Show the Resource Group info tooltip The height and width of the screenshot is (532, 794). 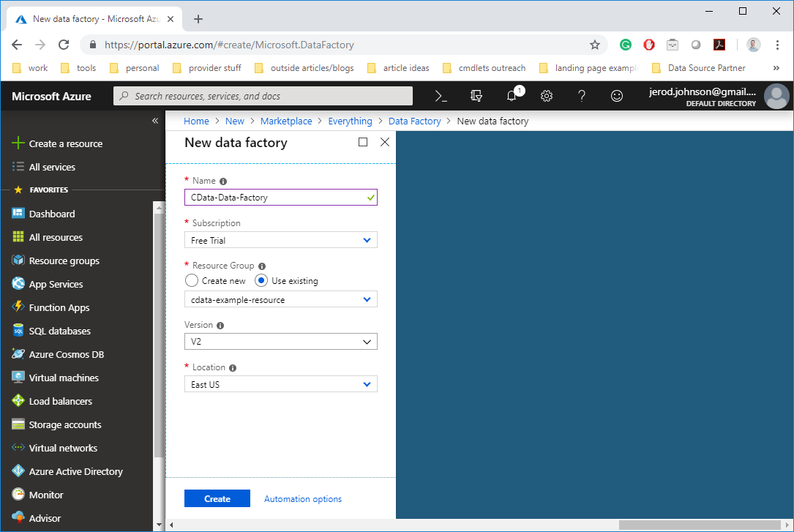coord(262,266)
